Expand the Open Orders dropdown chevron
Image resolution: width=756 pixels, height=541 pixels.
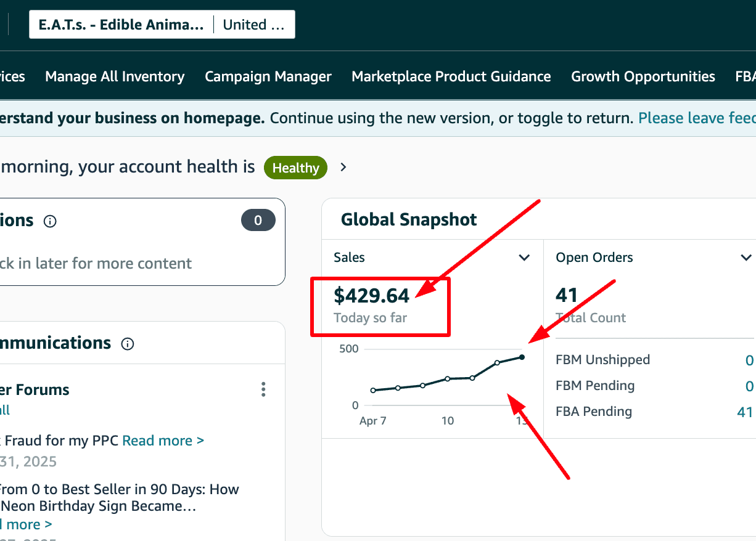pyautogui.click(x=746, y=258)
